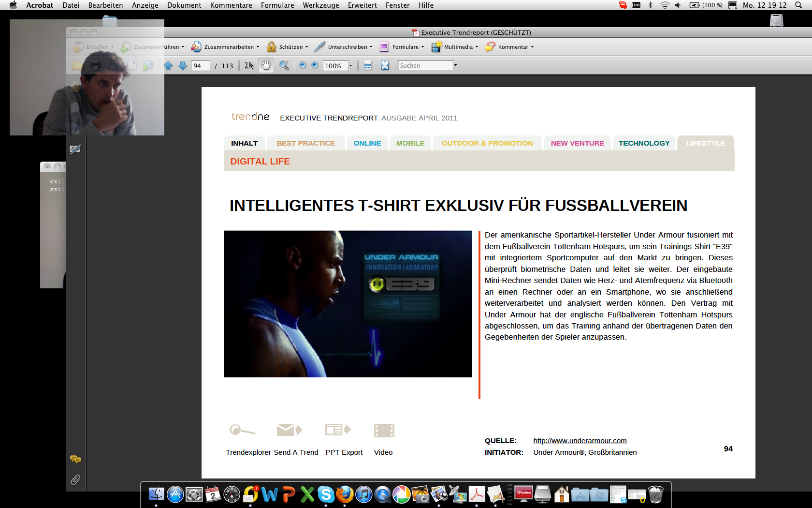Select the text selection cursor tool

[249, 65]
